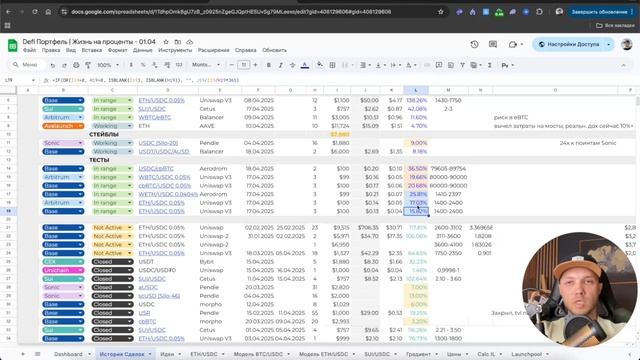Click the undo arrow in the toolbar
Screen dimensions: 640x360
[53, 65]
